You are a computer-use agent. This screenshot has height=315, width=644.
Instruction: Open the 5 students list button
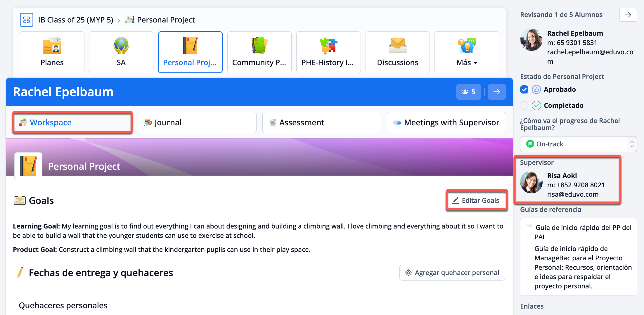pos(468,92)
